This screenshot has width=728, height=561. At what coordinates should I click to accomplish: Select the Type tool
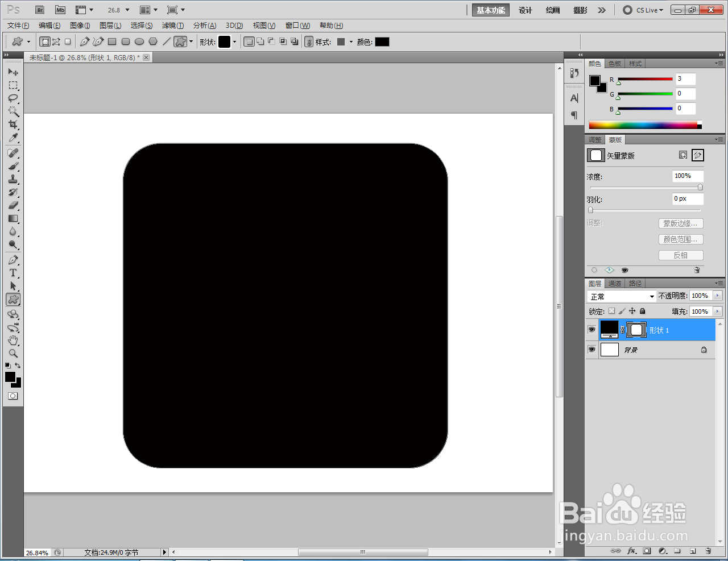pyautogui.click(x=13, y=273)
